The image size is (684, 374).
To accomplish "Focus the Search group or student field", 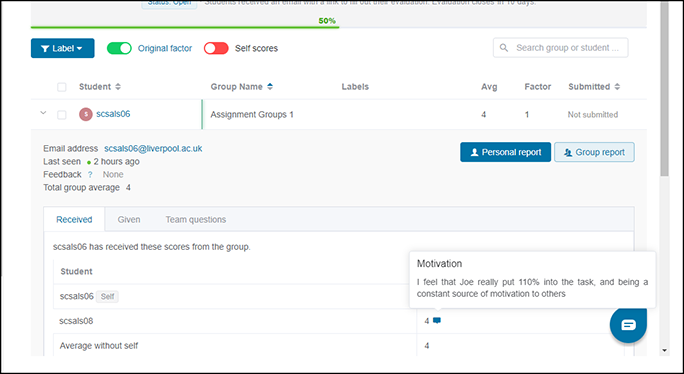I will 561,48.
